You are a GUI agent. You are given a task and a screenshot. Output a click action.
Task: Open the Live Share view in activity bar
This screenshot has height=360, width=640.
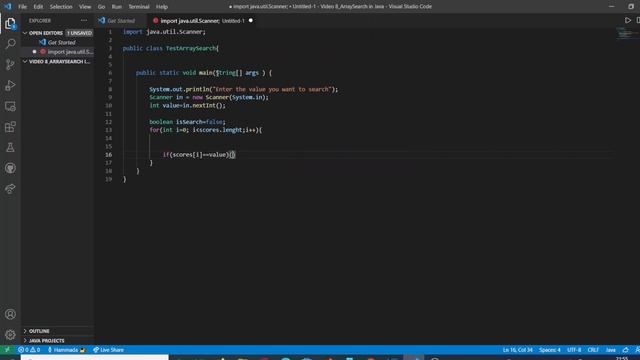click(x=10, y=189)
